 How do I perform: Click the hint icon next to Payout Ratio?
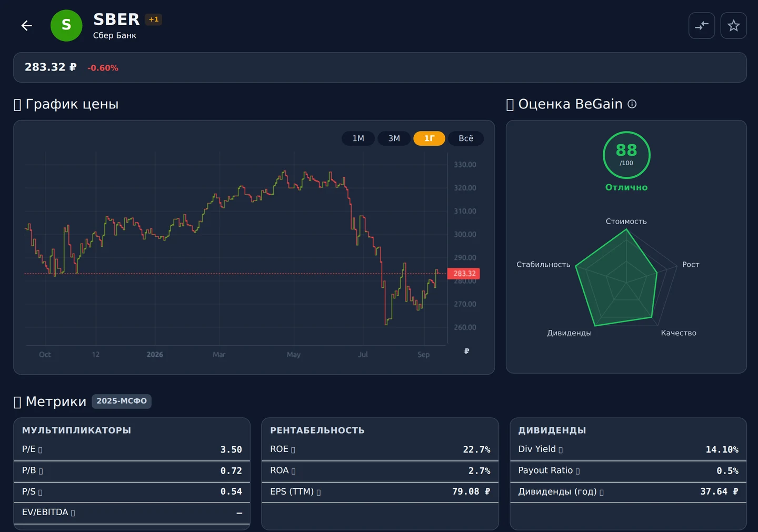coord(577,471)
